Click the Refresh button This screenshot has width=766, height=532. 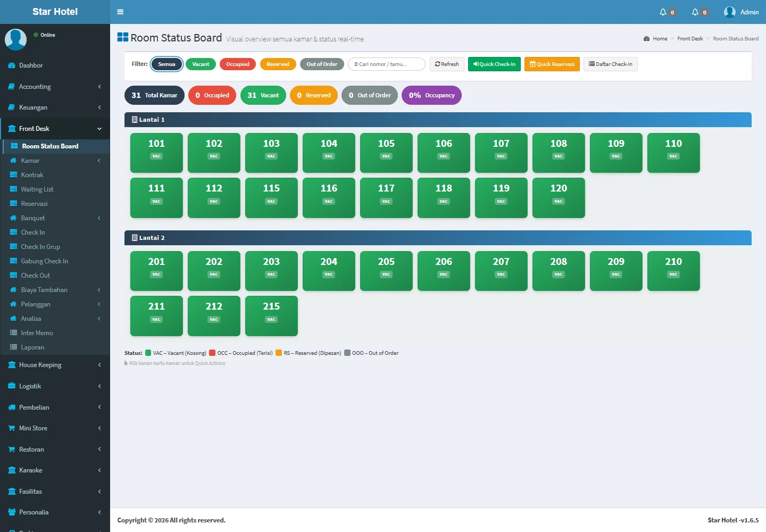pyautogui.click(x=447, y=64)
